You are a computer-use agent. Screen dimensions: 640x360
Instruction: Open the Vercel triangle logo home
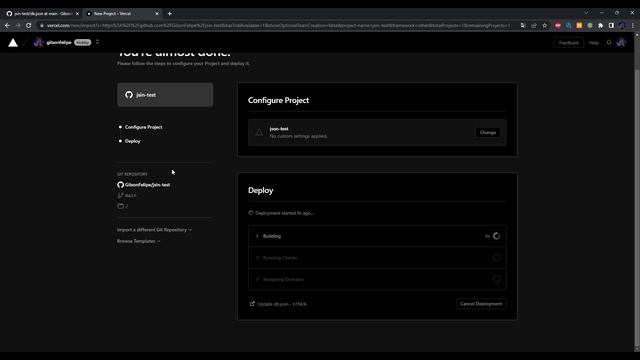[x=13, y=42]
